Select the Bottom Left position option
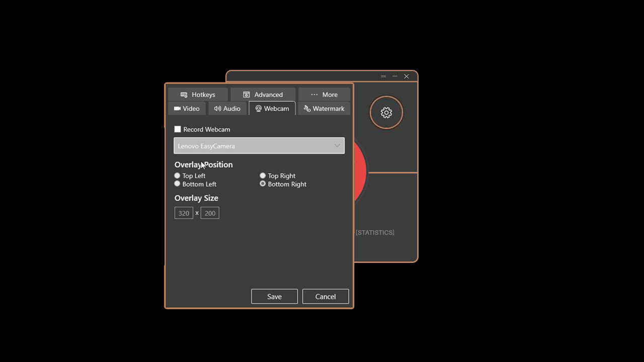 (177, 184)
